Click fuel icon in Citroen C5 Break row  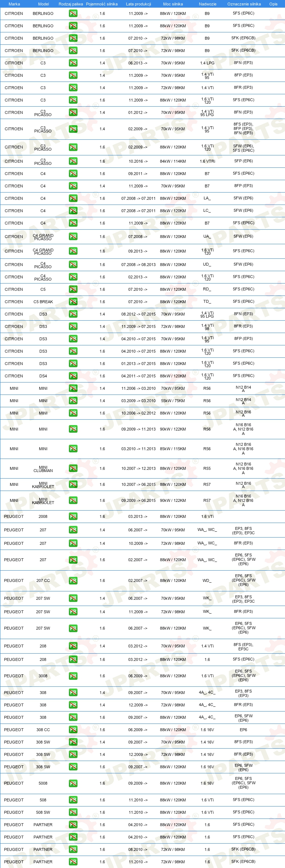click(x=73, y=302)
